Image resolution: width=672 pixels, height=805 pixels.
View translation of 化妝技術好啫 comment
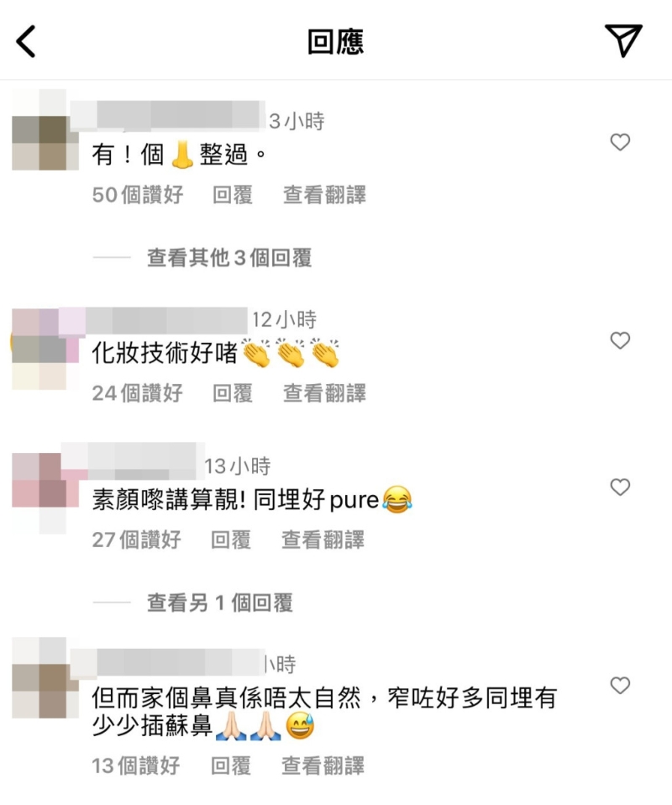click(324, 393)
